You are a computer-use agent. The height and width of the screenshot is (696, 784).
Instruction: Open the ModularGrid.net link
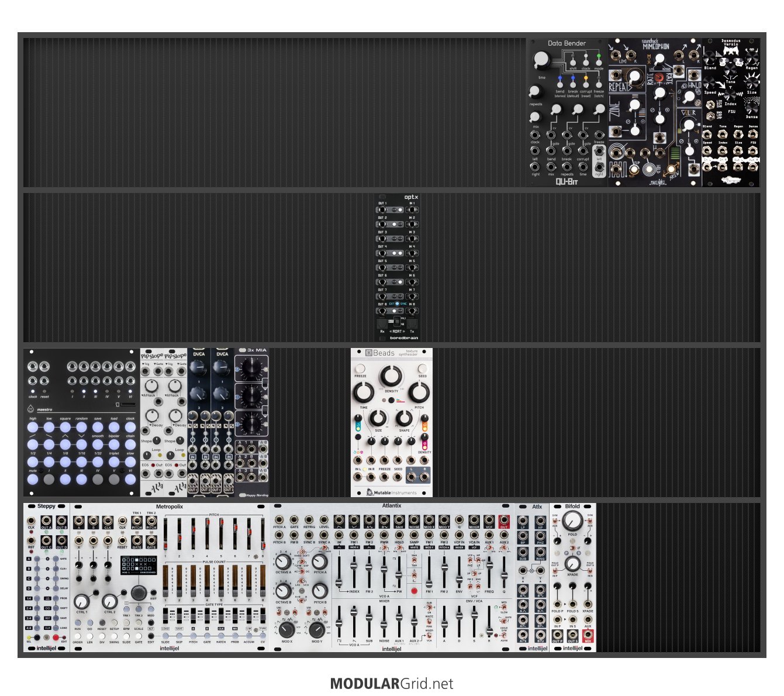[392, 683]
